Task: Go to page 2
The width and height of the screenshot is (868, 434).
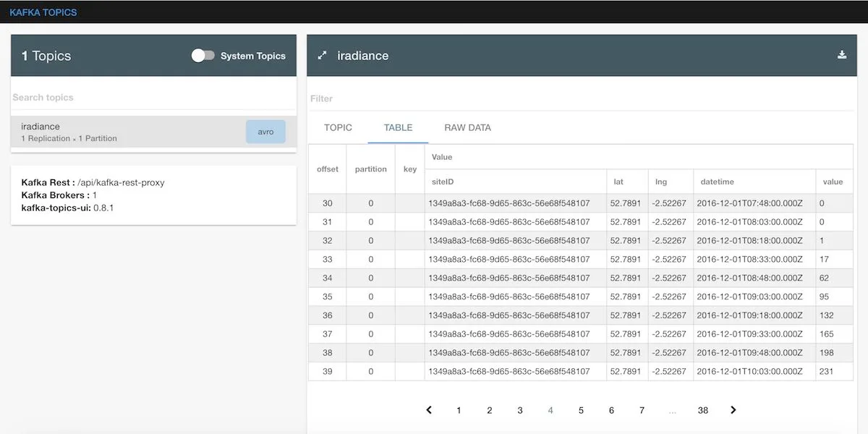Action: (x=489, y=410)
